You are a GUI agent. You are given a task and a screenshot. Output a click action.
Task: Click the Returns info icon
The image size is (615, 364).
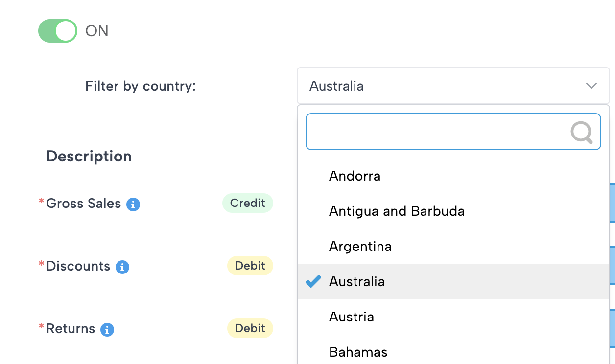pos(107,330)
